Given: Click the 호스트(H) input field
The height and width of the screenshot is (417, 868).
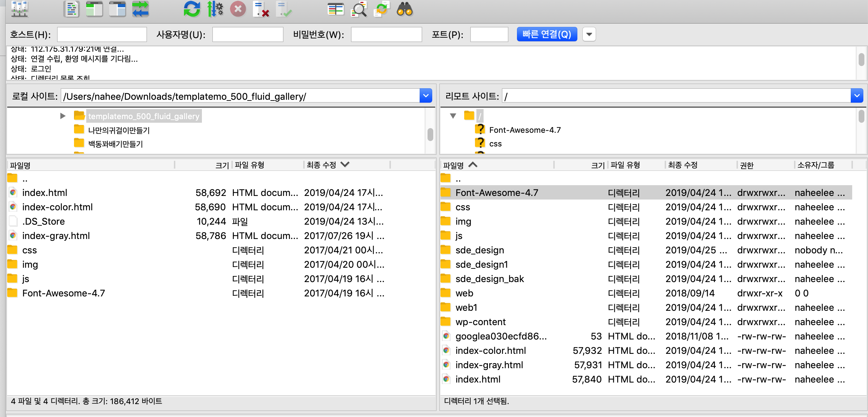Looking at the screenshot, I should pos(102,34).
